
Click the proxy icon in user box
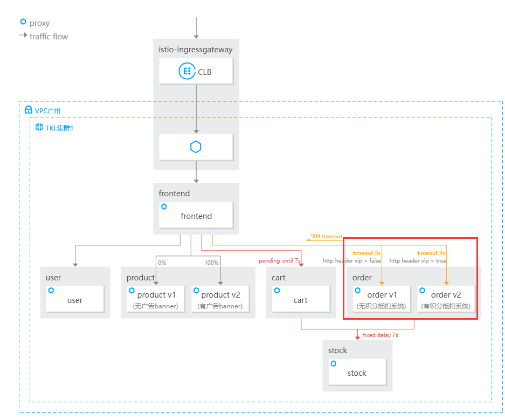pos(51,290)
